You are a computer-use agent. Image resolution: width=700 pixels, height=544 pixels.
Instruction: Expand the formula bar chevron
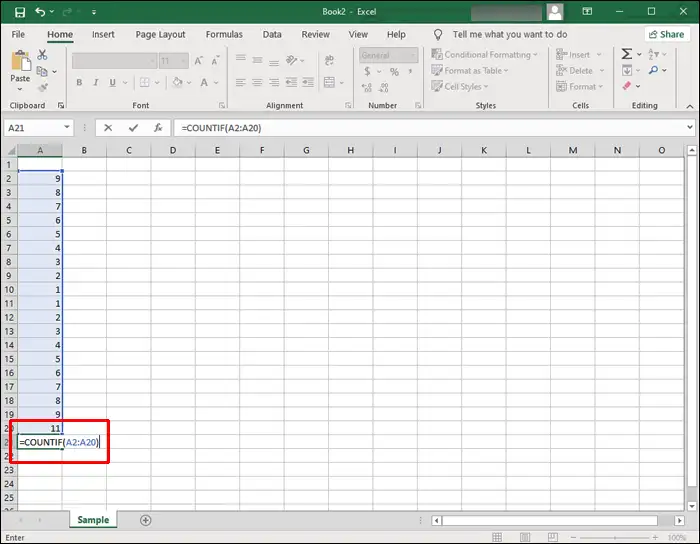(x=690, y=128)
